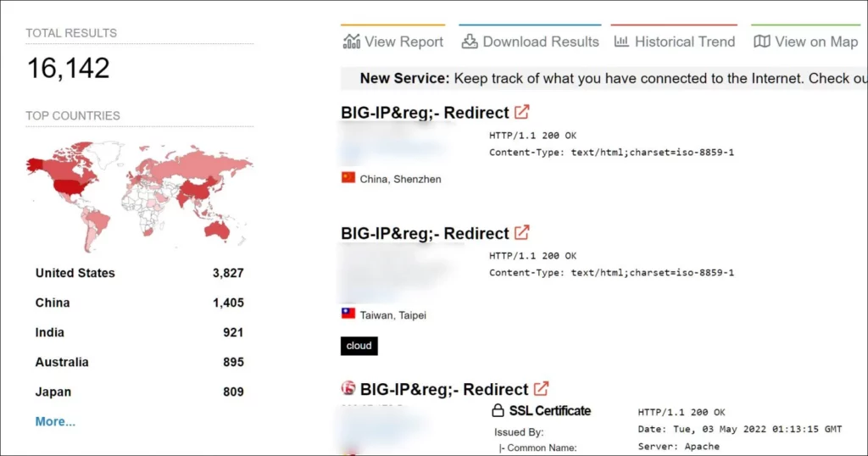Open first BIG-IP Redirect result title
This screenshot has width=868, height=456.
click(425, 113)
